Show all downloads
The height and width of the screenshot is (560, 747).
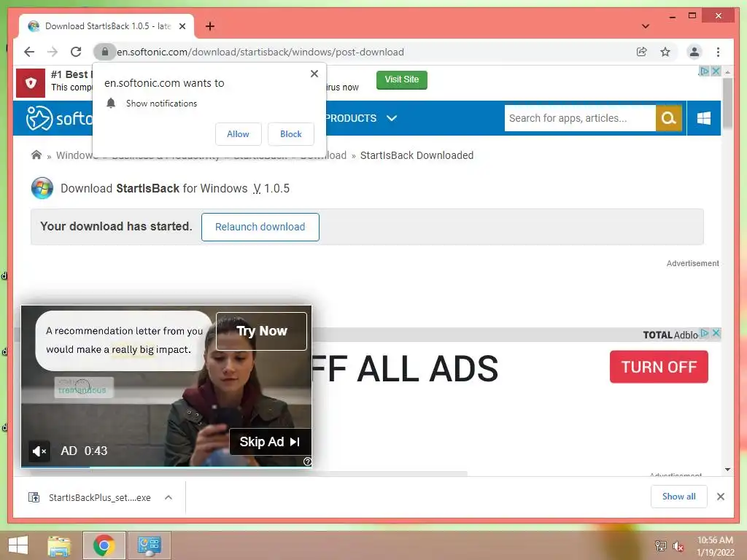[x=679, y=497]
